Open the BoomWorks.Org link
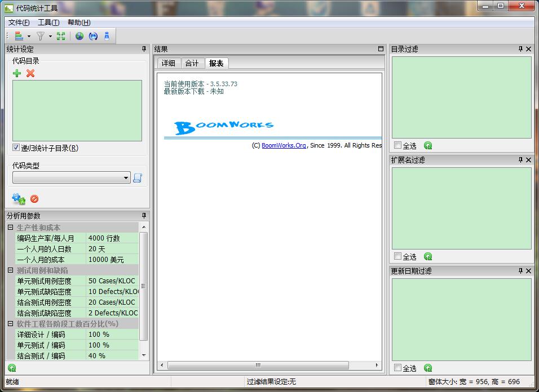Screen dimensions: 539x392 (284, 145)
